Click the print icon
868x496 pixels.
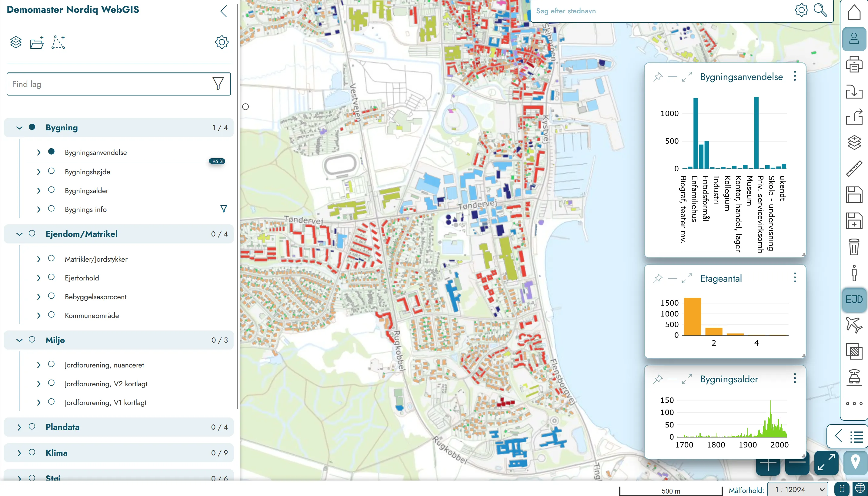tap(854, 64)
